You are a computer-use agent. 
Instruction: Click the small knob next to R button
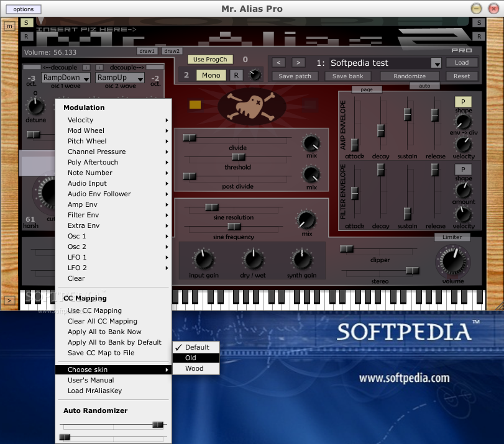(255, 75)
